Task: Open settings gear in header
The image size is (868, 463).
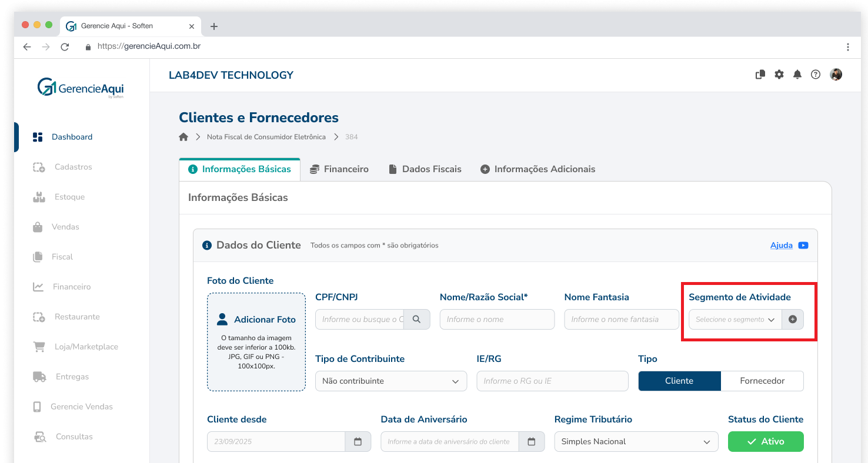Action: coord(779,75)
